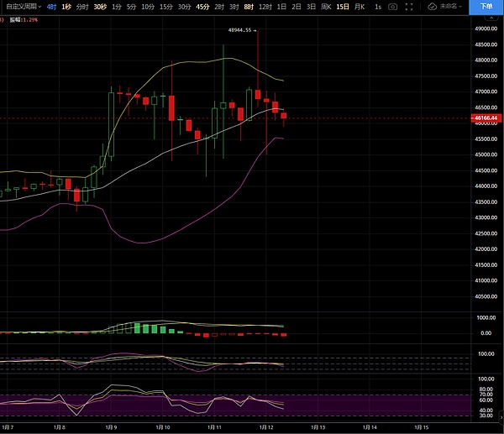The height and width of the screenshot is (434, 504).
Task: Click the red 46166.44 current price label
Action: coord(486,118)
